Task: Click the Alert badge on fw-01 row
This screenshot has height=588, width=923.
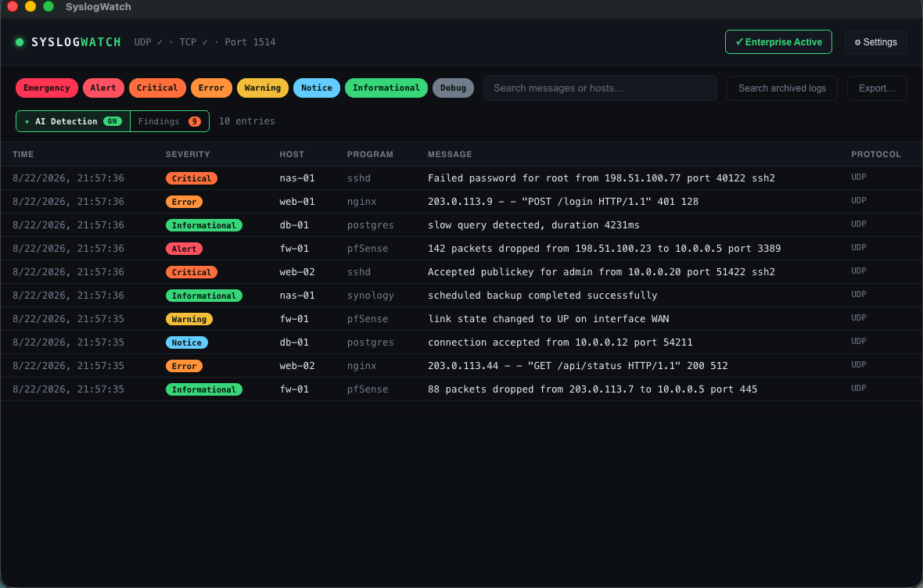Action: click(x=185, y=249)
